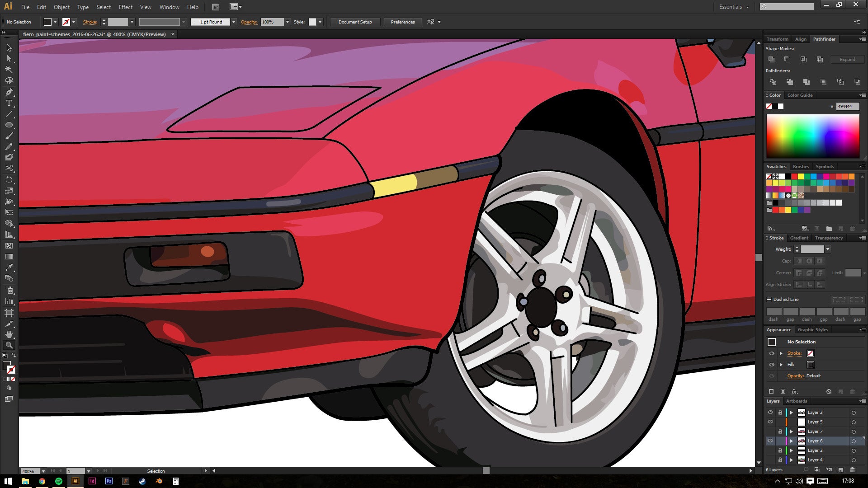Select the Magic Wand tool
868x488 pixels.
pos(9,70)
